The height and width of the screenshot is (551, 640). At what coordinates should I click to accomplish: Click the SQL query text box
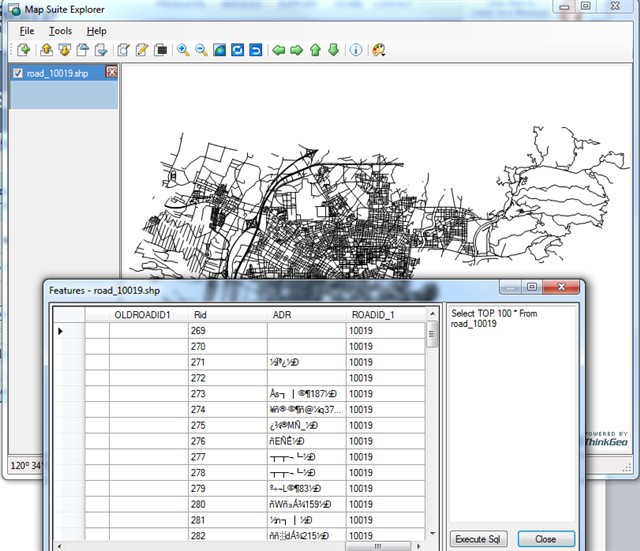pyautogui.click(x=513, y=414)
